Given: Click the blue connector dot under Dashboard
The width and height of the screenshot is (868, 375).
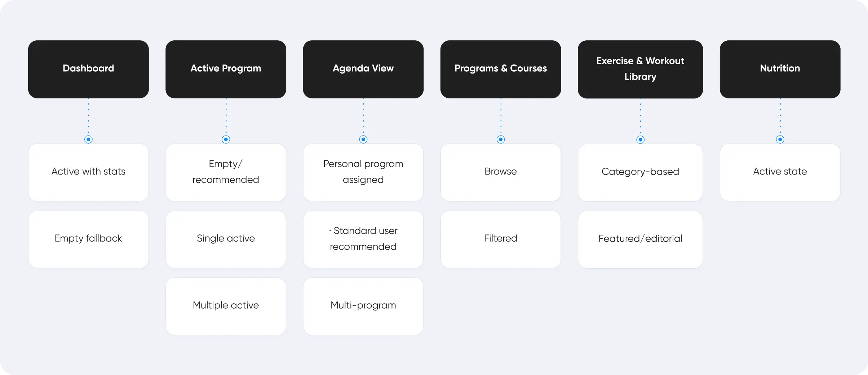Looking at the screenshot, I should 88,140.
